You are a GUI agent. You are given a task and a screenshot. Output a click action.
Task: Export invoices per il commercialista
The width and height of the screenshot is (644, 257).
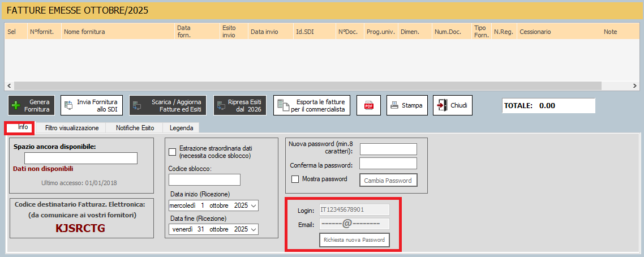(x=312, y=105)
